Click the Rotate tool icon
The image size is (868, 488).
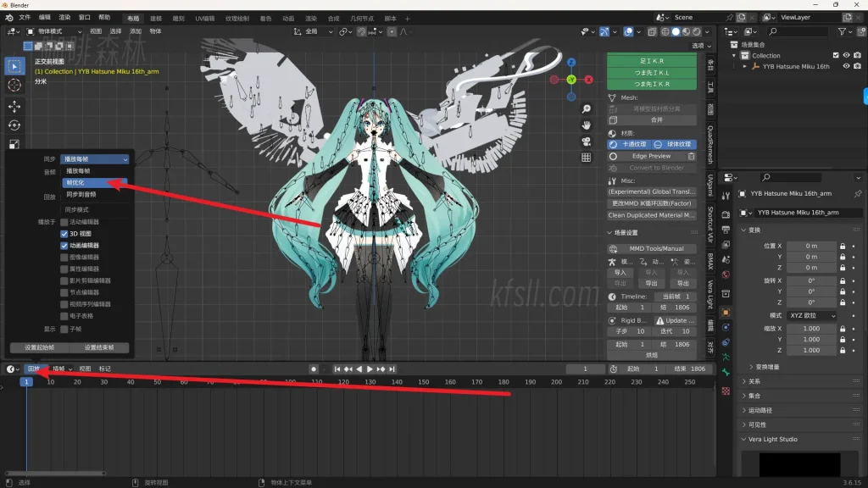coord(14,125)
